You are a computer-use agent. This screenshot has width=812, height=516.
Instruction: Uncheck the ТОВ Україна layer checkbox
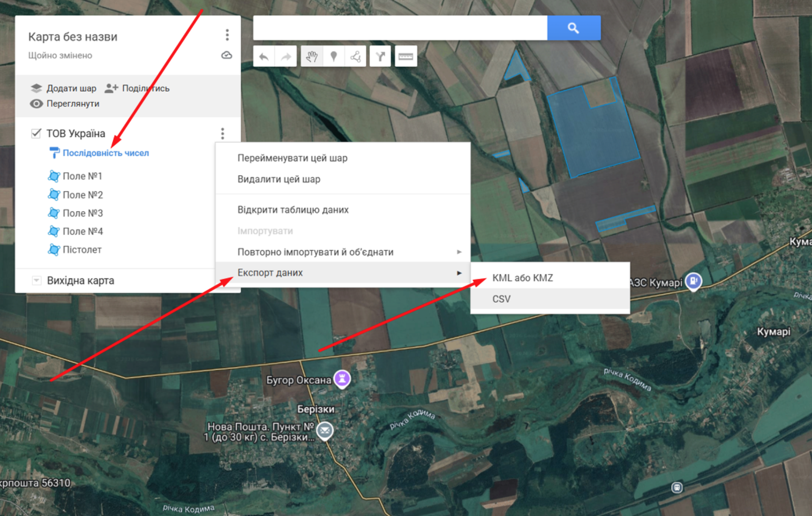click(36, 134)
